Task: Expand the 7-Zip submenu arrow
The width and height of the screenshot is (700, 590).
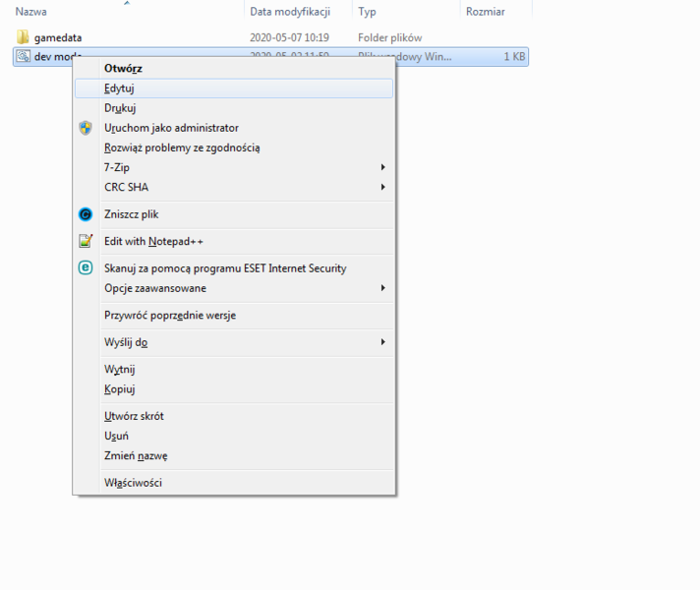Action: 382,167
